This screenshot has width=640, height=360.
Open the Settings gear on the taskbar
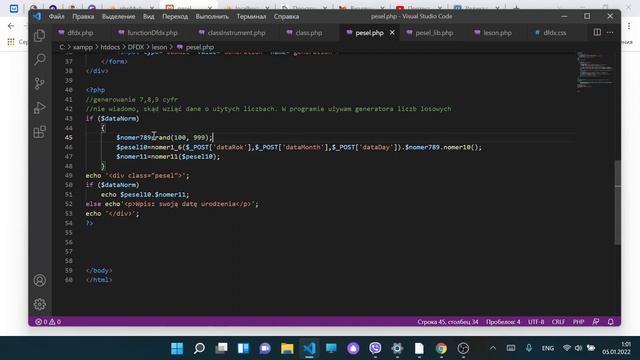(397, 348)
